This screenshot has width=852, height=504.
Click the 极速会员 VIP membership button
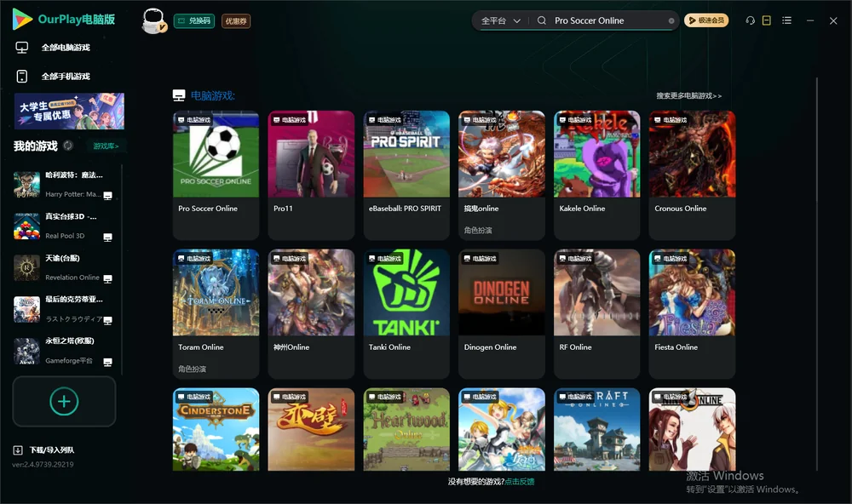point(705,20)
